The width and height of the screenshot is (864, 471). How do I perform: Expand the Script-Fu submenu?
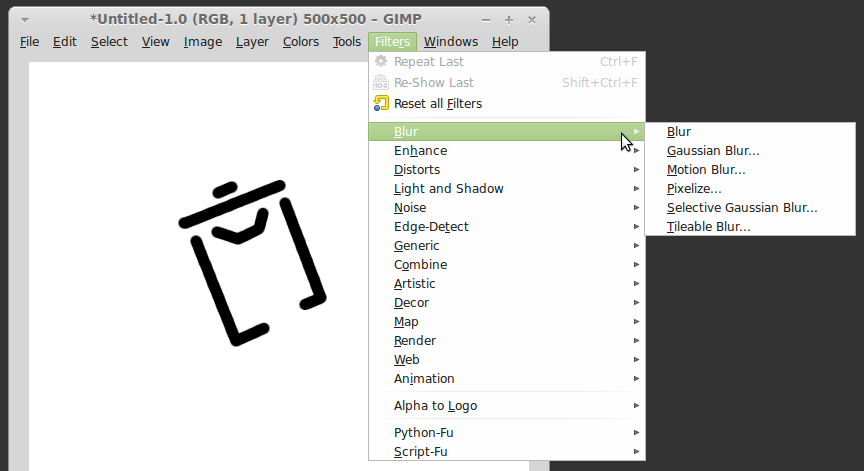point(506,452)
